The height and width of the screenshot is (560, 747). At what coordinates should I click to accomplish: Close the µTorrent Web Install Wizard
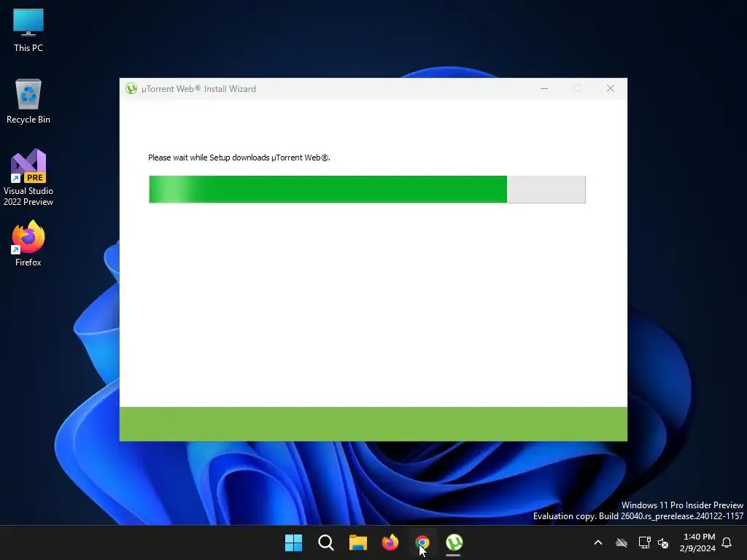coord(611,88)
